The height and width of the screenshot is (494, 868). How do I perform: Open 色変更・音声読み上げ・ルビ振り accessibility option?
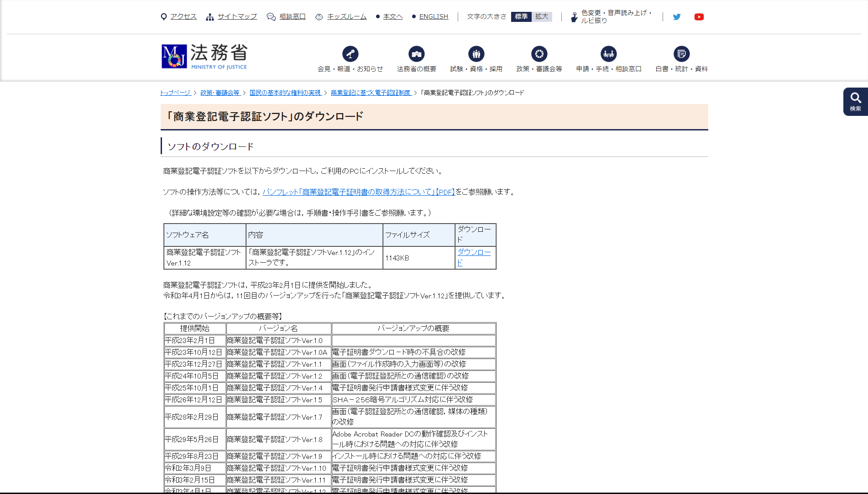point(612,17)
